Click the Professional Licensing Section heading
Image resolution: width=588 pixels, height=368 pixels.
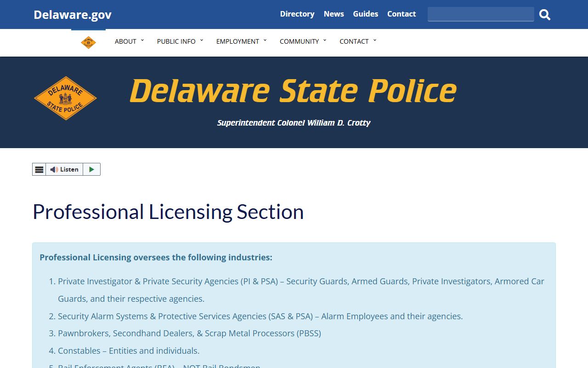168,212
